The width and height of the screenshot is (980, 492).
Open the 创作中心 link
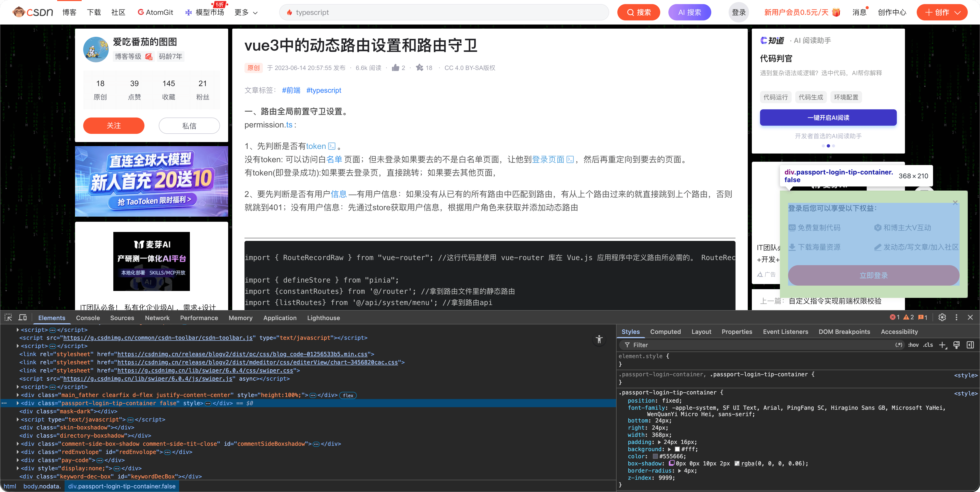click(892, 13)
